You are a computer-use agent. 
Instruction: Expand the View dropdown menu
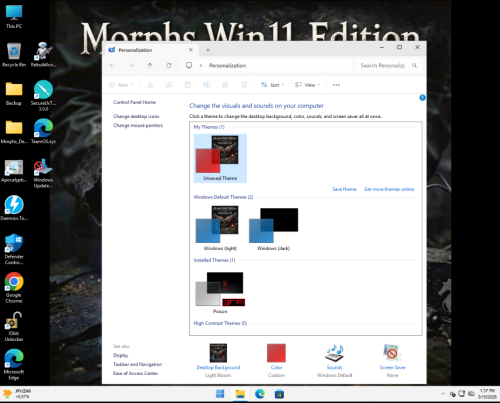307,85
